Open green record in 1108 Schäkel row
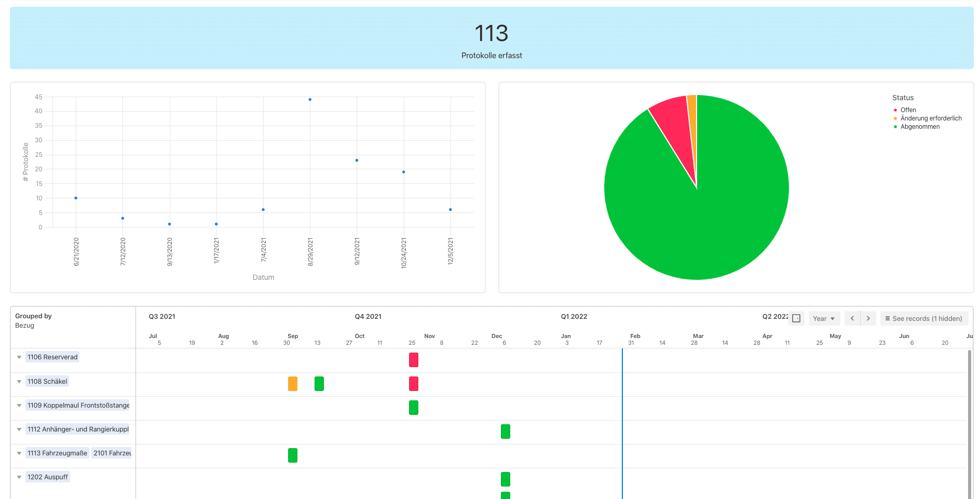Image resolution: width=980 pixels, height=499 pixels. (319, 384)
